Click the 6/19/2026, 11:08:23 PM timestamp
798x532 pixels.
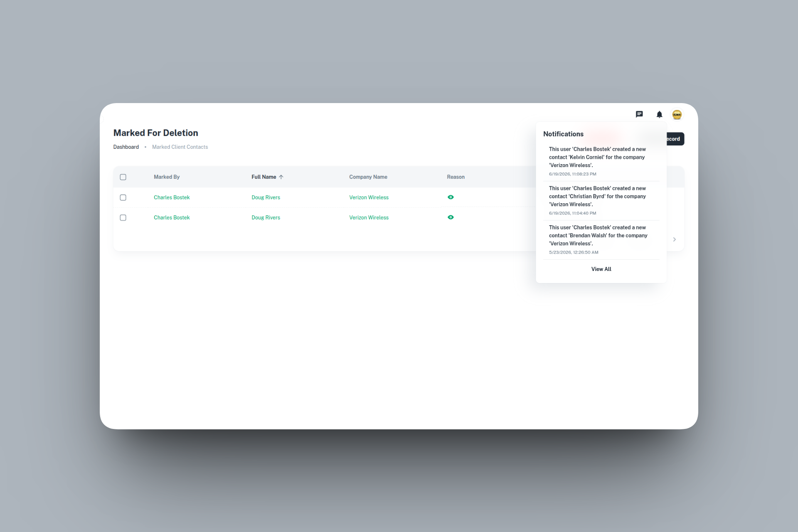tap(572, 174)
